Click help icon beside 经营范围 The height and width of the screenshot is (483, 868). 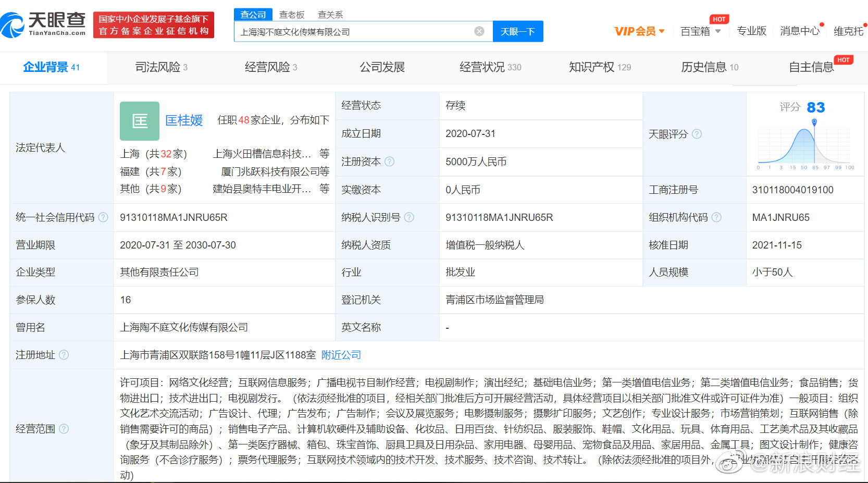[64, 429]
